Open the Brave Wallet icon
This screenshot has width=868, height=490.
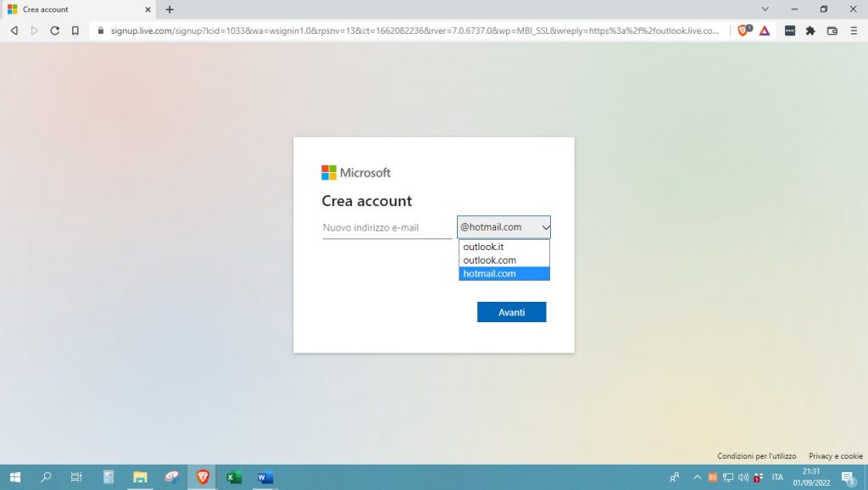[832, 31]
